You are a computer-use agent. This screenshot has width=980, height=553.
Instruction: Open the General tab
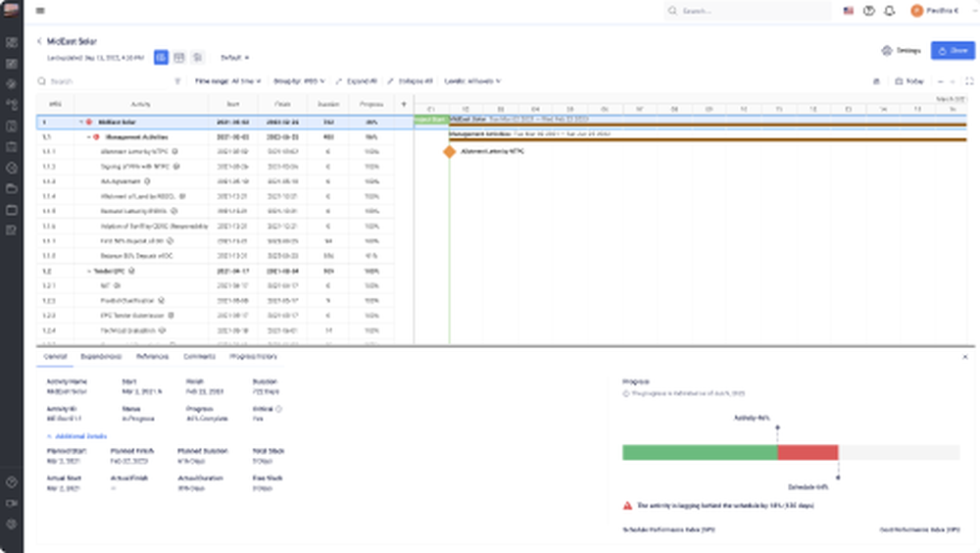pyautogui.click(x=55, y=357)
